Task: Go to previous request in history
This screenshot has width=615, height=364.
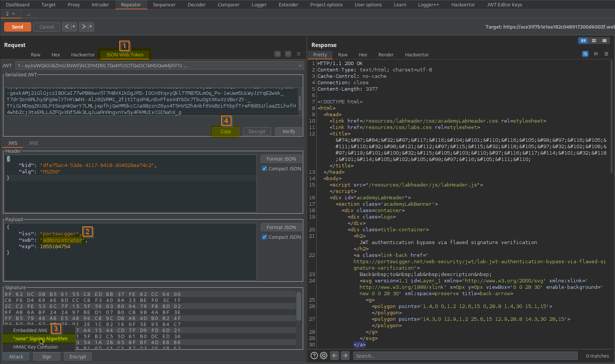Action: pyautogui.click(x=67, y=27)
